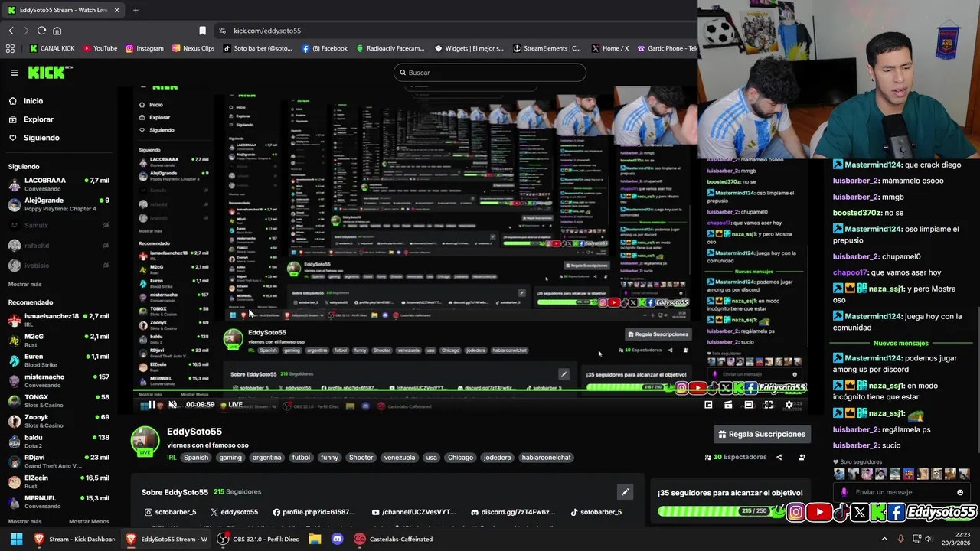Select the Shooter tag

tap(361, 458)
